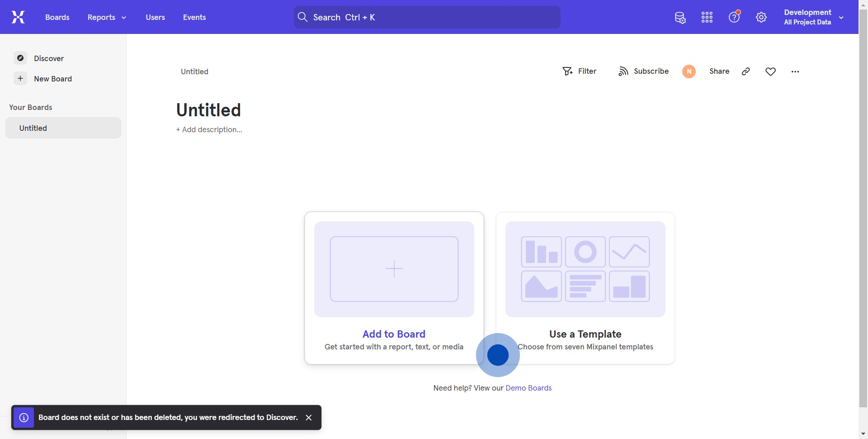The image size is (868, 439).
Task: Open the settings gear icon
Action: click(x=761, y=18)
